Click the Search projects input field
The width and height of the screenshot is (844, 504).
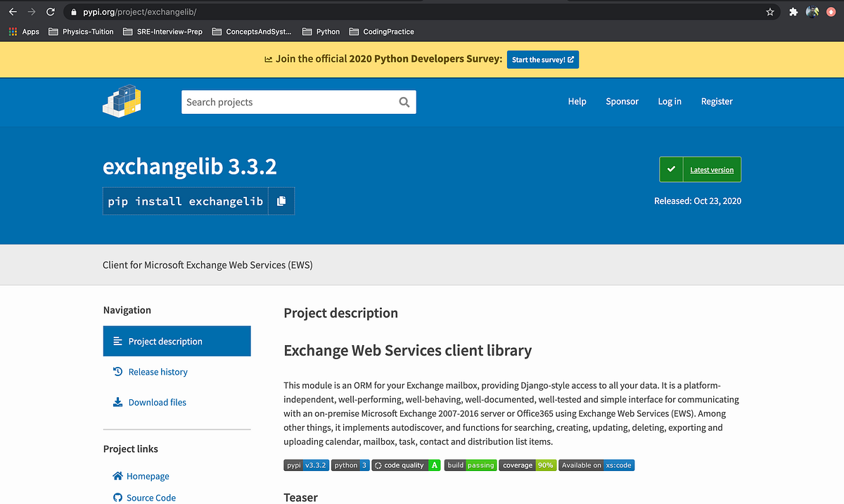tap(288, 102)
